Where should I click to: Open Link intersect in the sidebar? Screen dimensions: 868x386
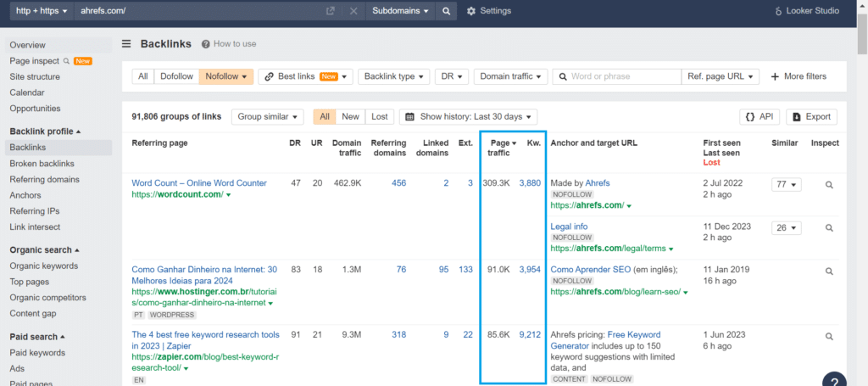click(35, 227)
